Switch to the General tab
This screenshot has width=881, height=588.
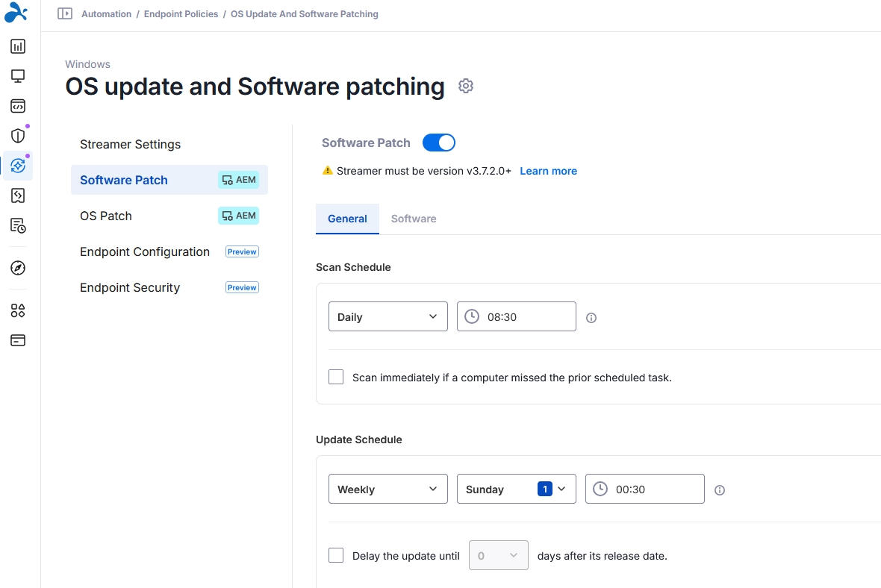coord(347,219)
